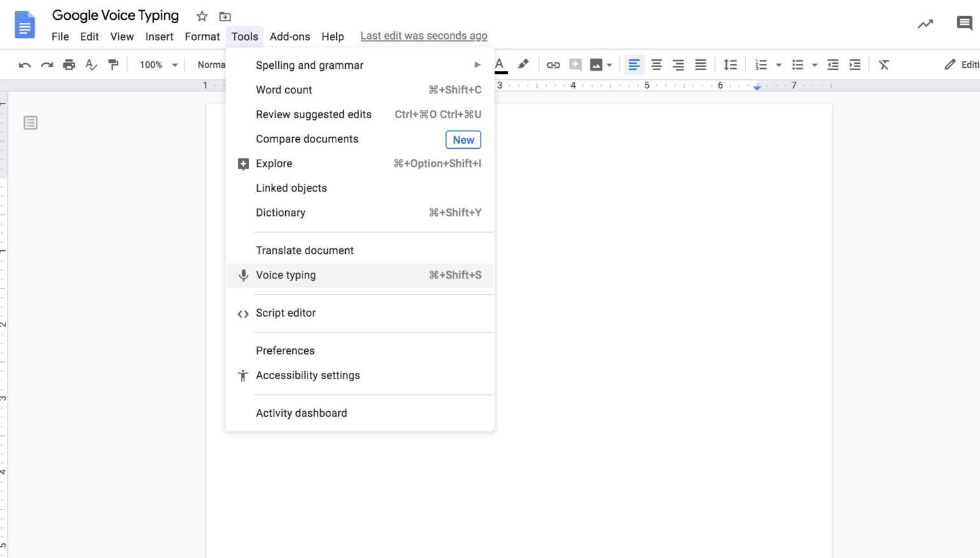Screen dimensions: 980x558
Task: Open the text color picker
Action: (500, 64)
